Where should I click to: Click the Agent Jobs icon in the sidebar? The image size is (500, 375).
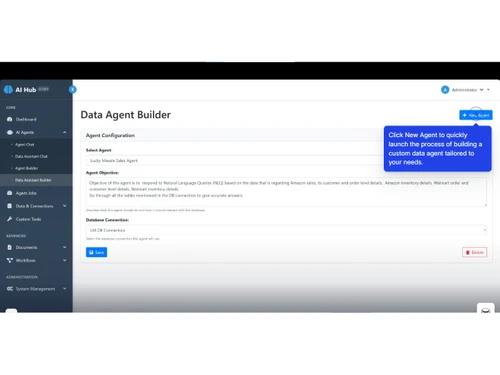coord(10,193)
